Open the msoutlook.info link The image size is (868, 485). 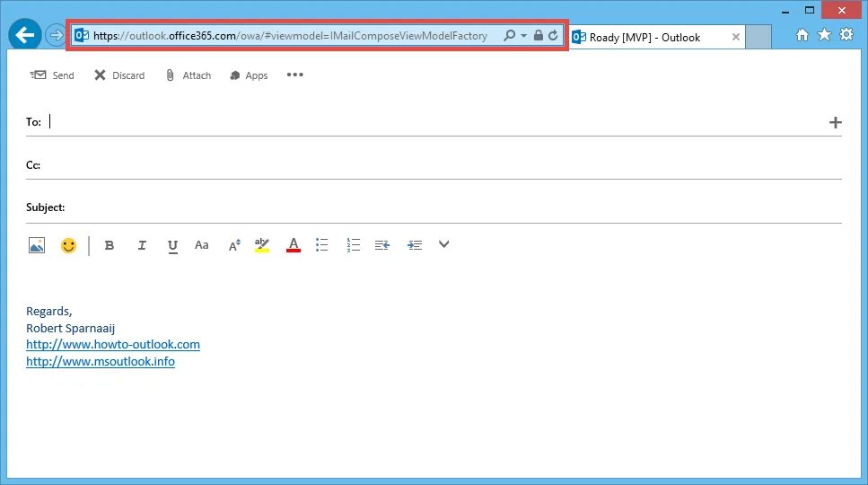point(101,362)
